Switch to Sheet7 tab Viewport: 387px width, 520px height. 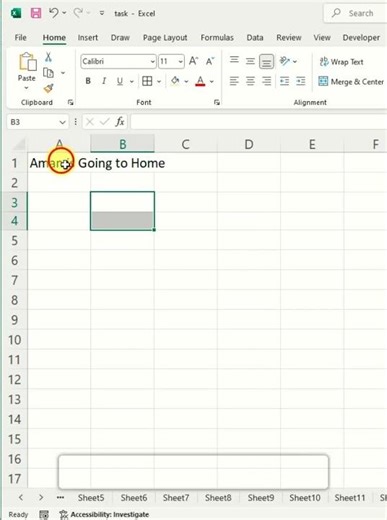pos(176,498)
